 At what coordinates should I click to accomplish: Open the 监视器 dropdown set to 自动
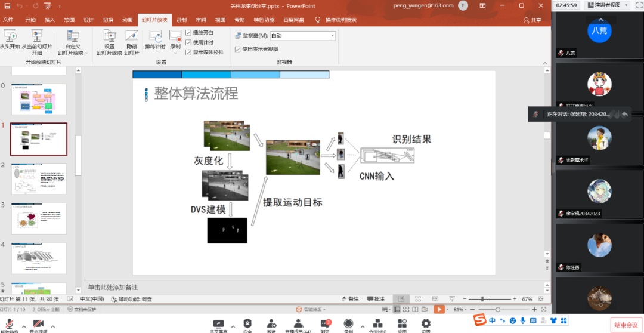tap(332, 36)
